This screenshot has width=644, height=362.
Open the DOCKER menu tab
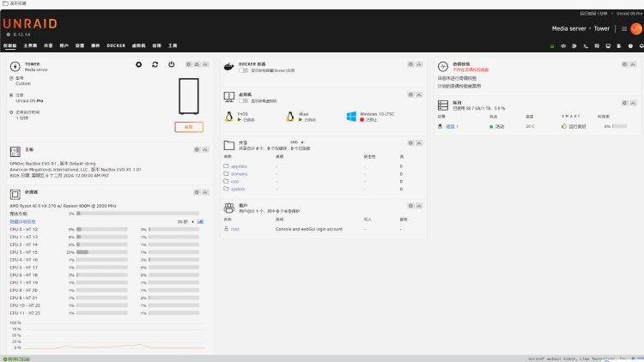point(116,45)
